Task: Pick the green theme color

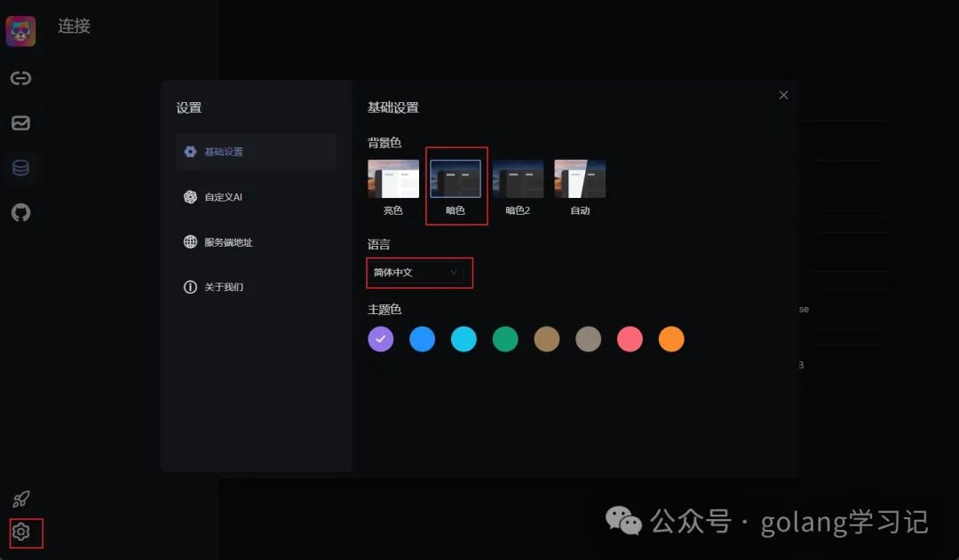Action: (505, 339)
